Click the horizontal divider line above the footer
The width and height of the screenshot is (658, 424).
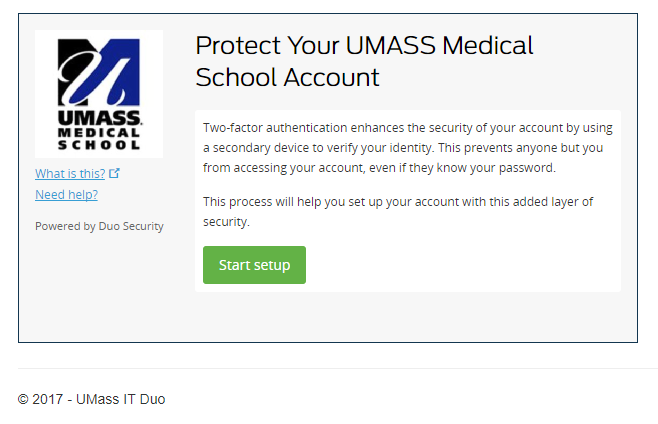pos(338,368)
